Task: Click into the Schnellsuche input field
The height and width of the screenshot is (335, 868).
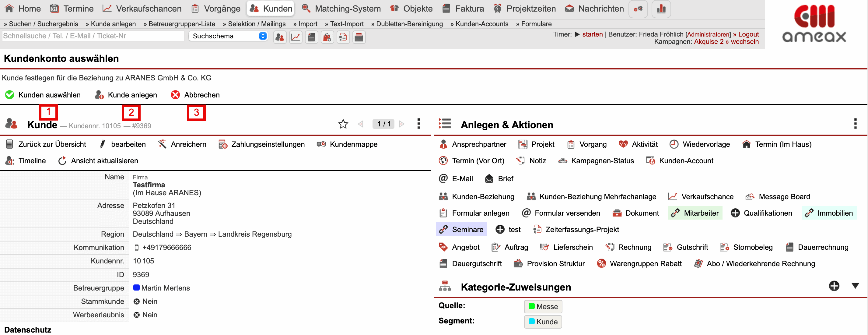Action: pyautogui.click(x=93, y=36)
